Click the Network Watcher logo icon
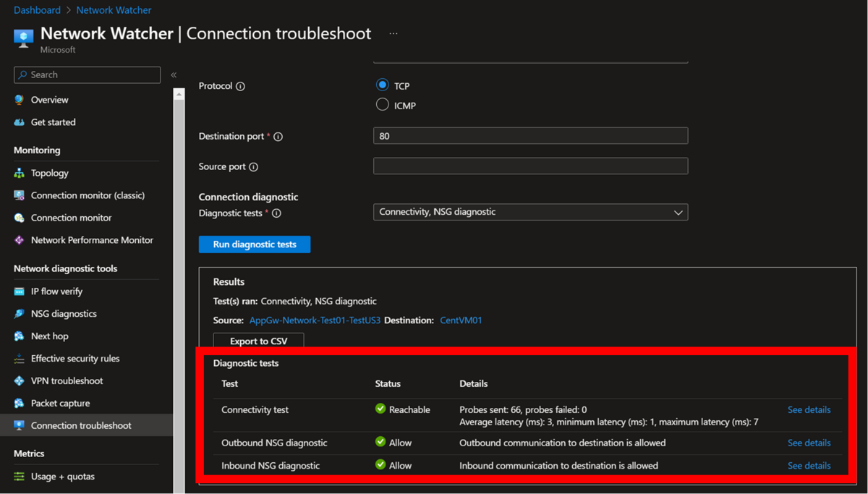Image resolution: width=868 pixels, height=494 pixels. click(23, 38)
